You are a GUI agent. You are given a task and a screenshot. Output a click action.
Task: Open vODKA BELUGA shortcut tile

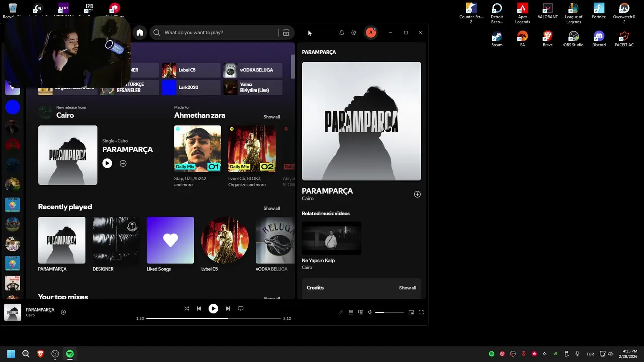(253, 70)
